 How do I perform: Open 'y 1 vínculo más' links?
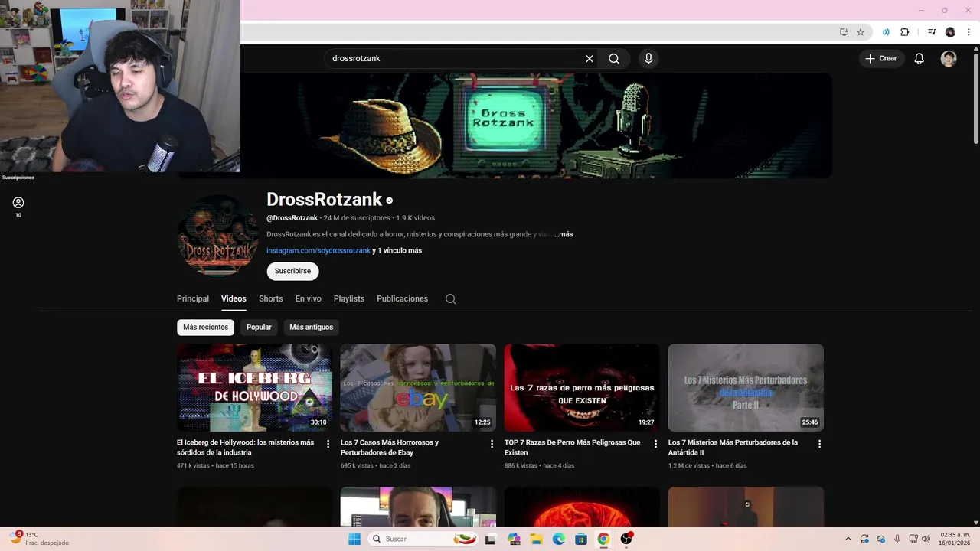[x=397, y=250]
